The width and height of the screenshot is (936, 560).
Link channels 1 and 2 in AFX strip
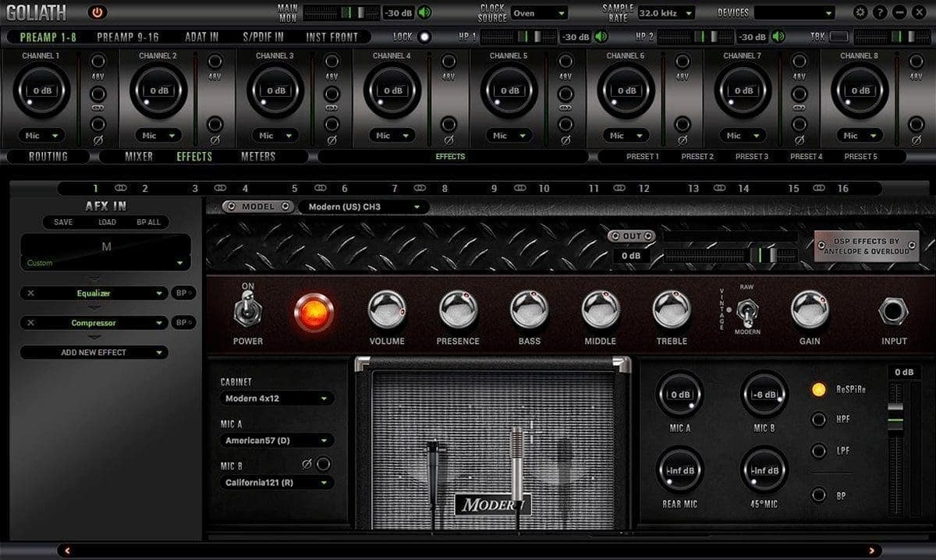(x=120, y=189)
